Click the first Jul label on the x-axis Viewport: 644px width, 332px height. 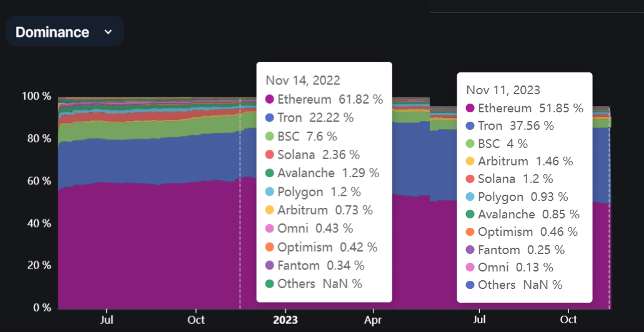[x=106, y=320]
